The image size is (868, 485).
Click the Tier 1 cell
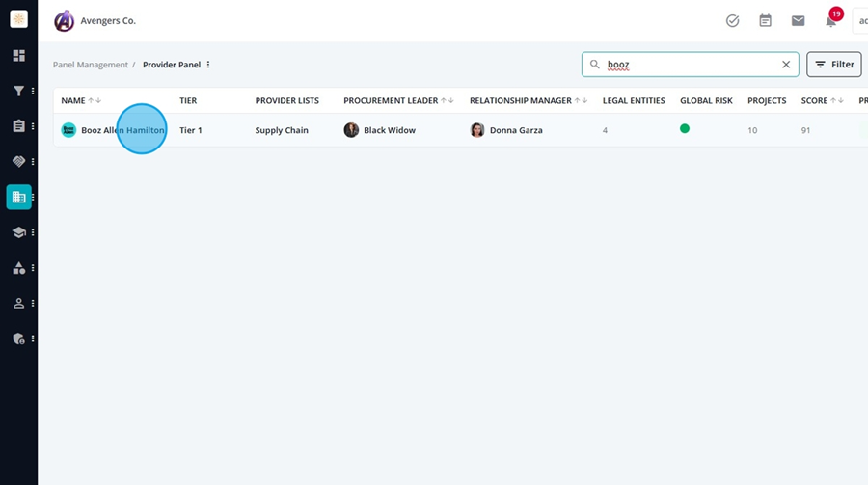point(190,130)
